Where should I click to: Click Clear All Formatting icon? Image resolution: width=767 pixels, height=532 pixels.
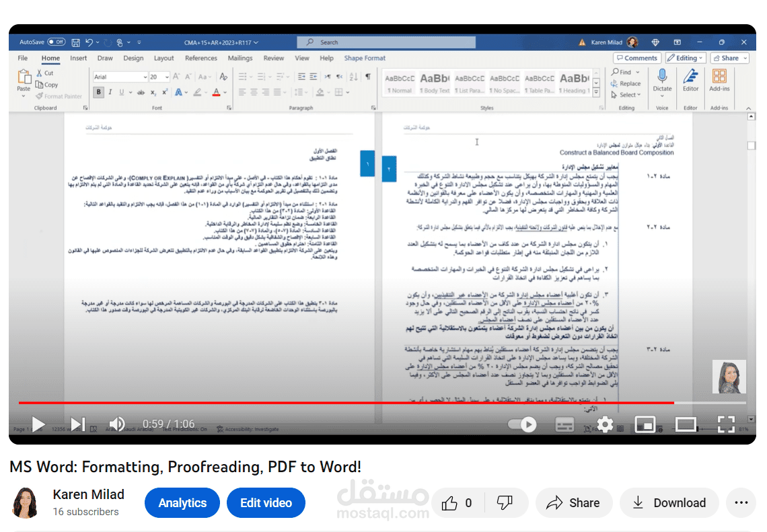tap(223, 77)
